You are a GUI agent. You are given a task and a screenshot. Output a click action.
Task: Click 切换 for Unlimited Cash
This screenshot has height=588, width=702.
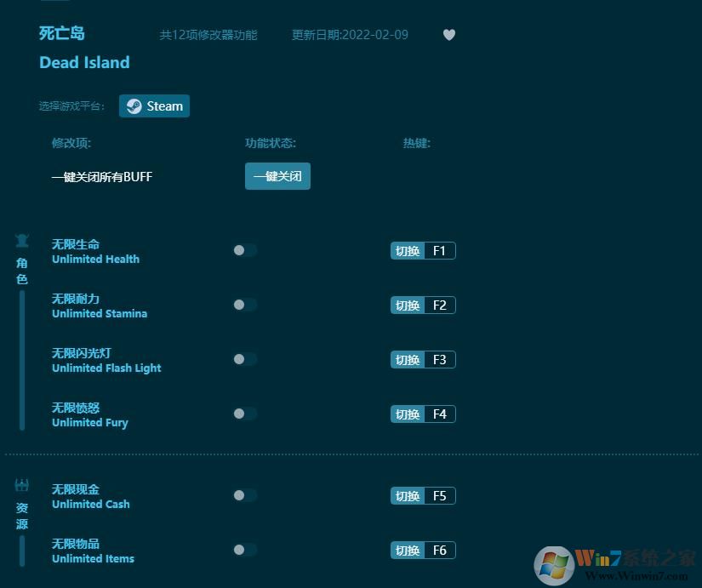tap(407, 495)
